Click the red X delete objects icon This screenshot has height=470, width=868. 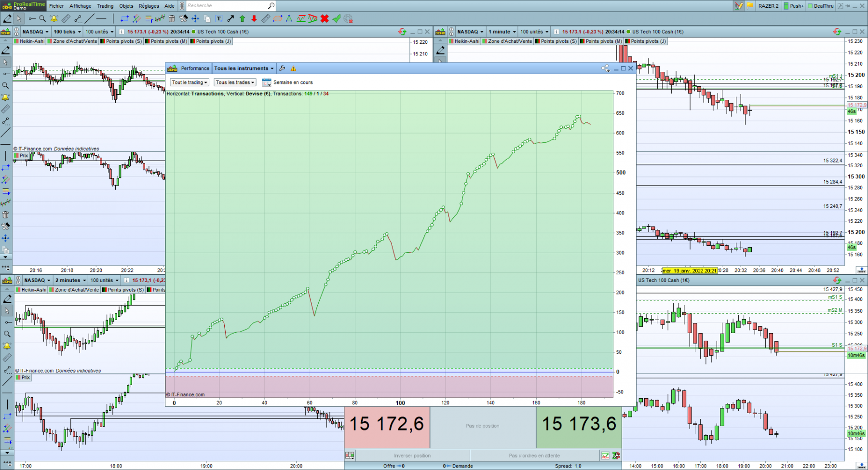325,19
